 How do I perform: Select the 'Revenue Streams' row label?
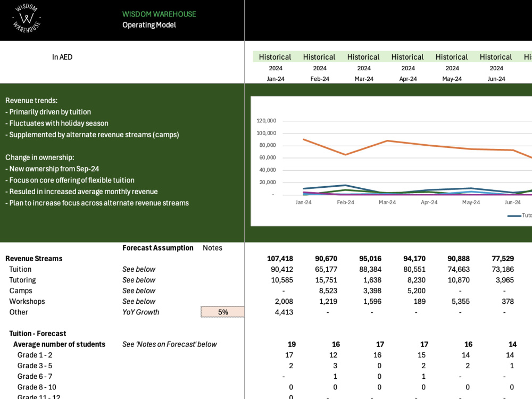(34, 259)
